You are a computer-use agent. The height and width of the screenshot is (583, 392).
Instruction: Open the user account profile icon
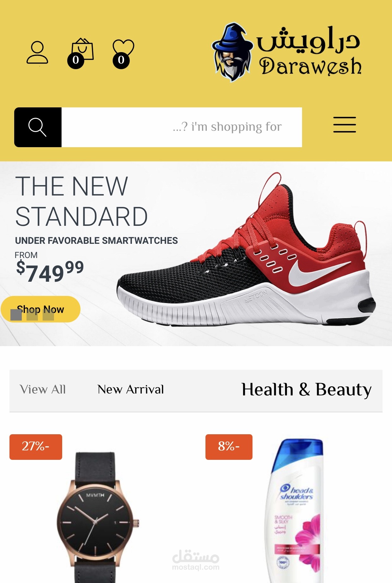[37, 52]
